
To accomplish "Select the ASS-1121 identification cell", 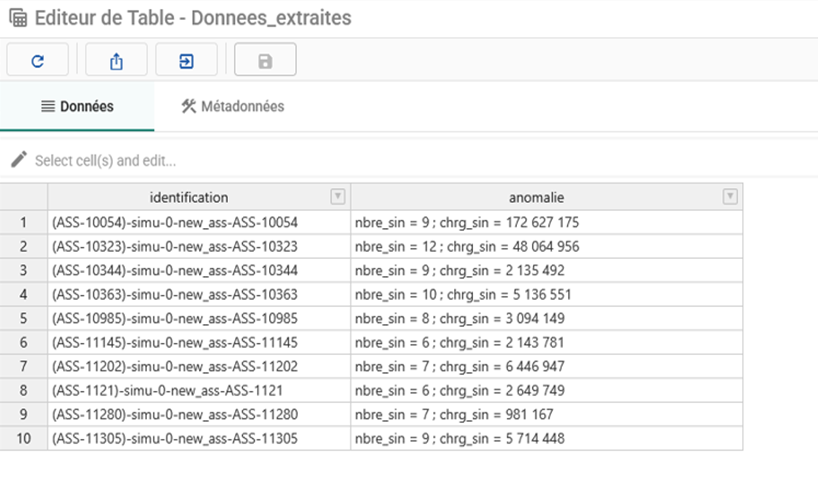I will click(x=168, y=390).
